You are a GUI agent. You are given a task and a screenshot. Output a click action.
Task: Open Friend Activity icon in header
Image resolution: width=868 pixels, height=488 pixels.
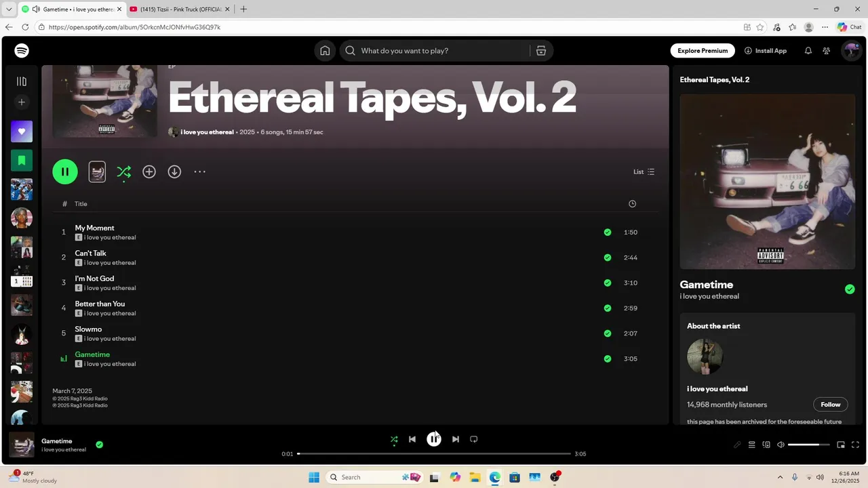click(x=826, y=51)
